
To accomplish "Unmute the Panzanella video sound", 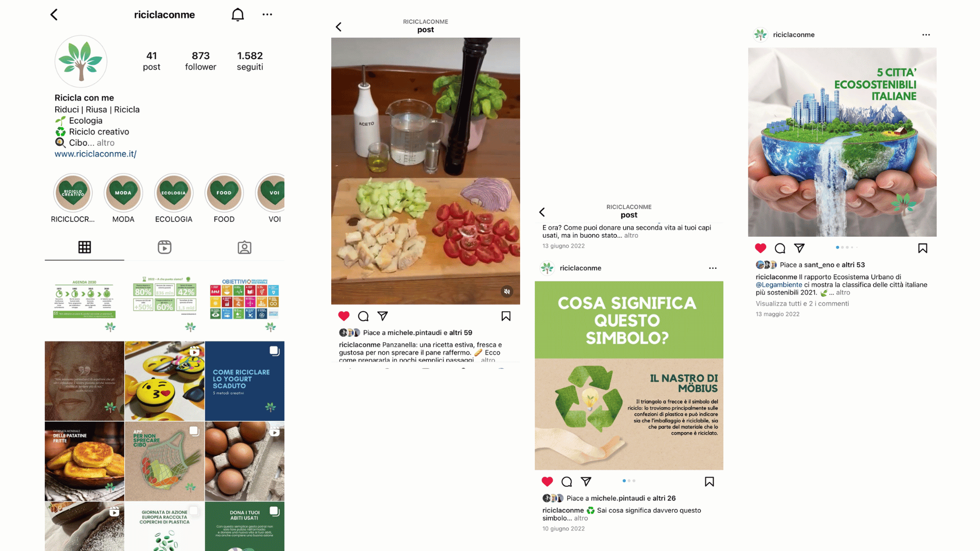I will coord(506,292).
